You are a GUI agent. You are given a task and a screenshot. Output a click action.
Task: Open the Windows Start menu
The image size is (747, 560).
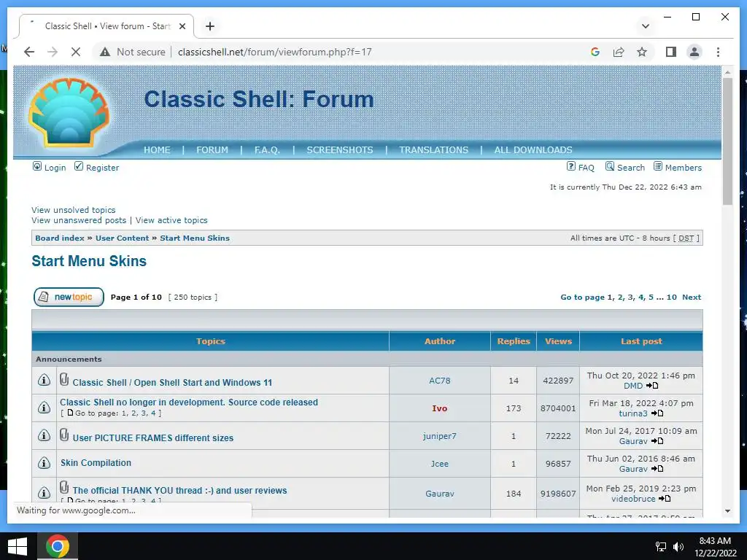[18, 546]
